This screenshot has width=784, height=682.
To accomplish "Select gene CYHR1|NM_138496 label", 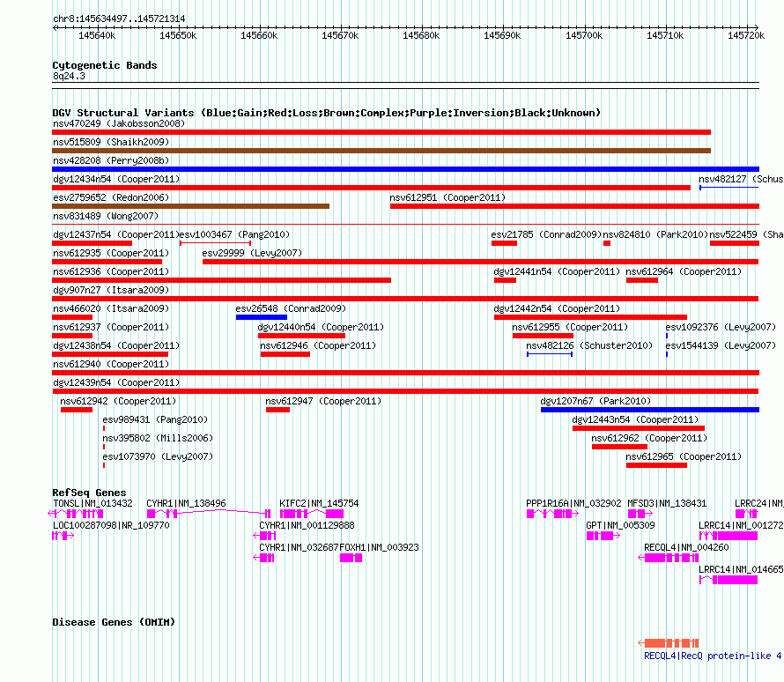I will [186, 503].
